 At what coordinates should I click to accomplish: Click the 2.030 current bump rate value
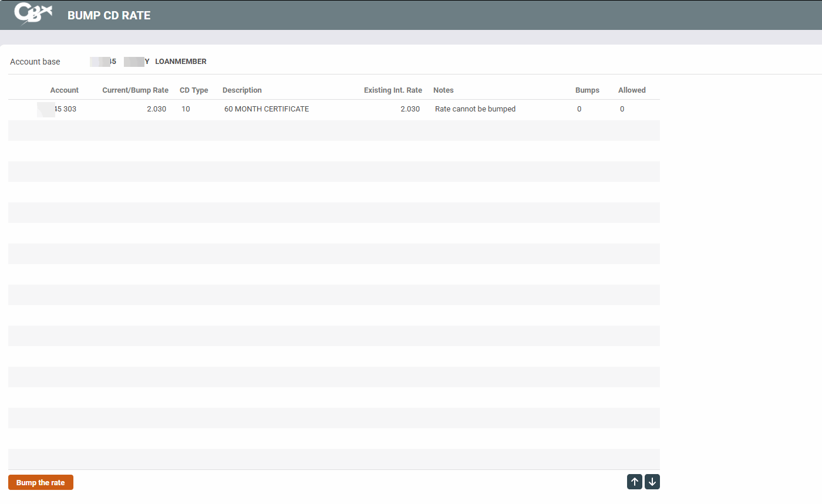(156, 109)
